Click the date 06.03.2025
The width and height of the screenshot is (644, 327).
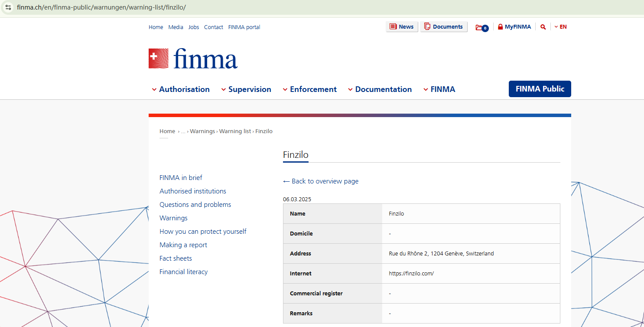[x=297, y=199]
